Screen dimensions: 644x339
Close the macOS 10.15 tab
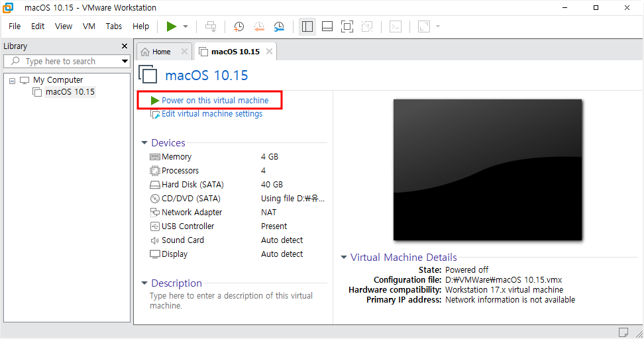(x=269, y=51)
